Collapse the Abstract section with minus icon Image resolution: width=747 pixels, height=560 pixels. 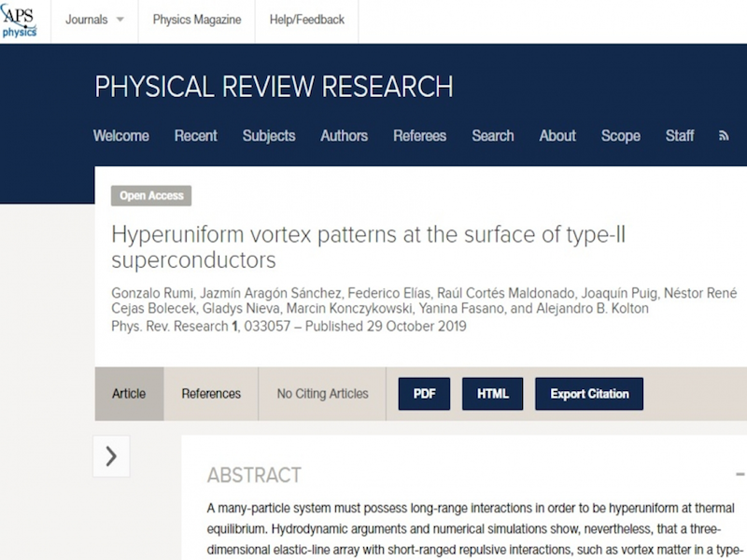(x=740, y=474)
